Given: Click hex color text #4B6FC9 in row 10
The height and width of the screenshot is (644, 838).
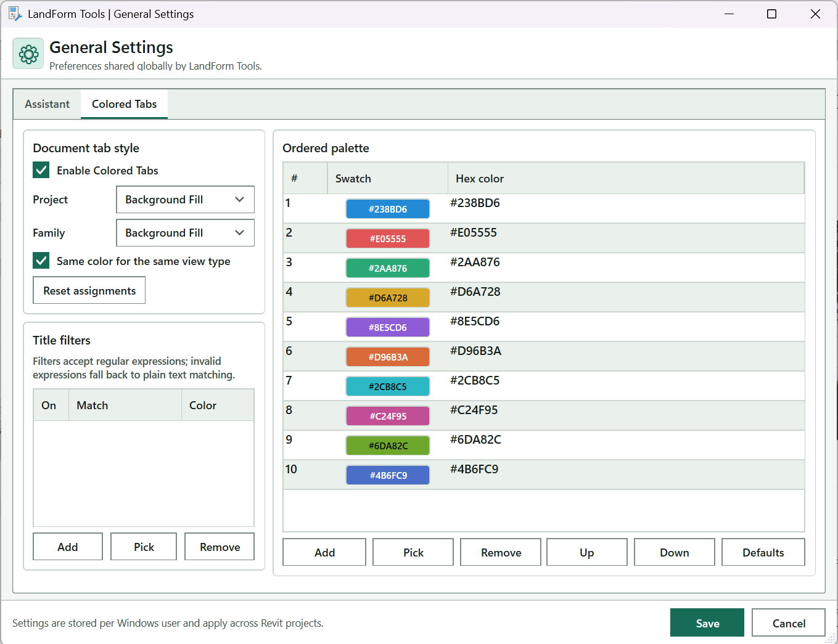Looking at the screenshot, I should pos(474,469).
